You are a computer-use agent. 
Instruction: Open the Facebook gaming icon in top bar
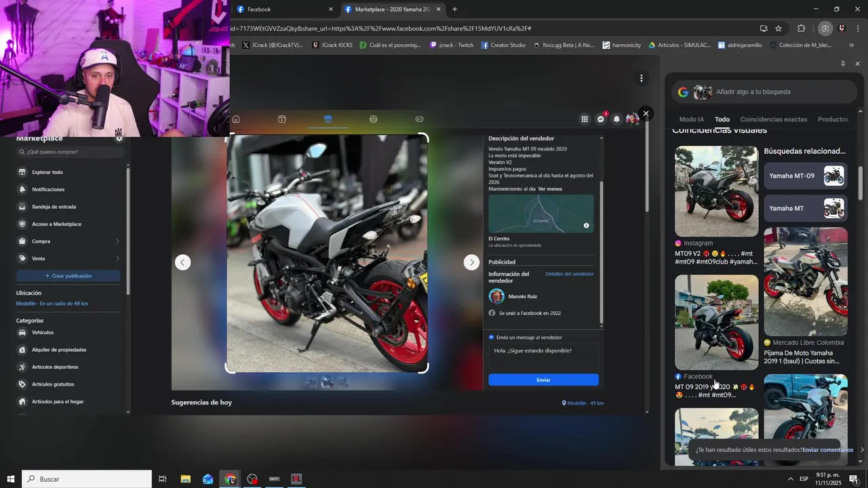click(x=419, y=119)
